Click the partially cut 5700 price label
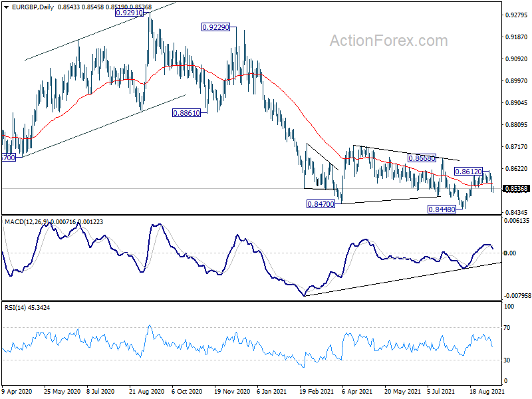Image resolution: width=532 pixels, height=399 pixels. pyautogui.click(x=9, y=158)
